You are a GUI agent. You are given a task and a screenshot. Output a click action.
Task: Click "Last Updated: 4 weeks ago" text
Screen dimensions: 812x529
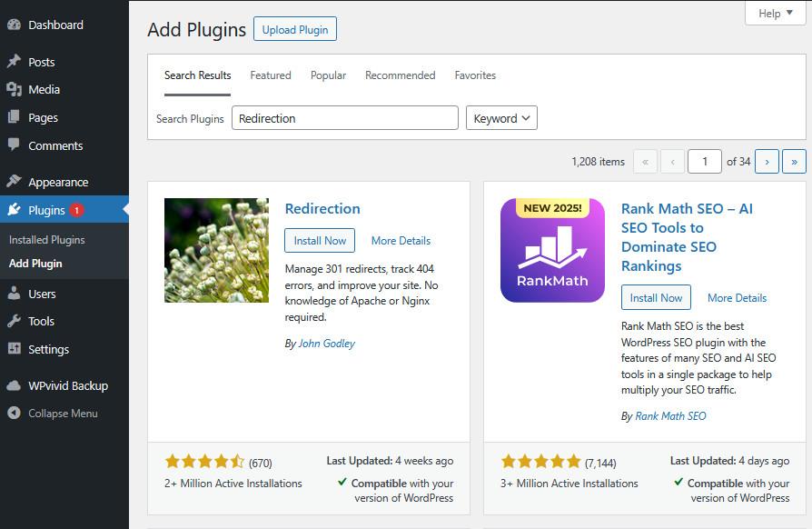point(390,461)
